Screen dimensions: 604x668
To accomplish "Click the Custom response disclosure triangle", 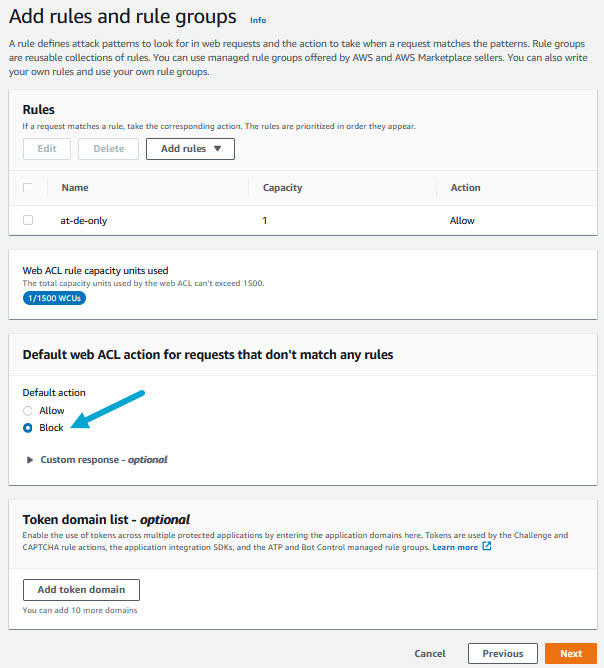I will pyautogui.click(x=28, y=460).
